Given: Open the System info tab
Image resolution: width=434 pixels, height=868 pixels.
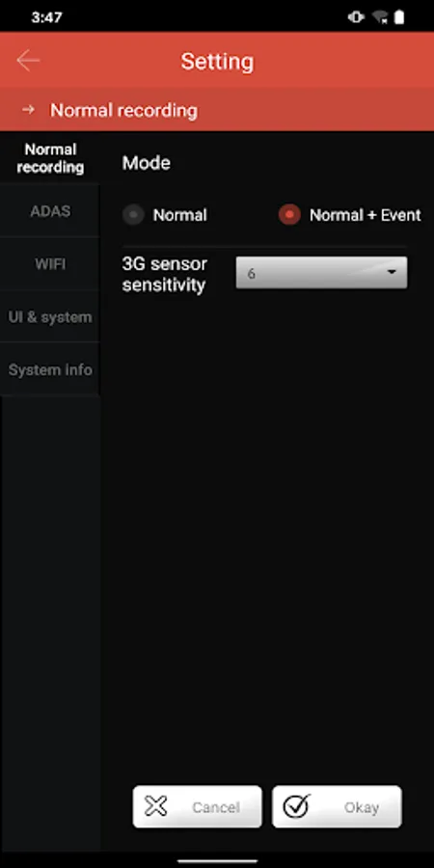Looking at the screenshot, I should 50,369.
